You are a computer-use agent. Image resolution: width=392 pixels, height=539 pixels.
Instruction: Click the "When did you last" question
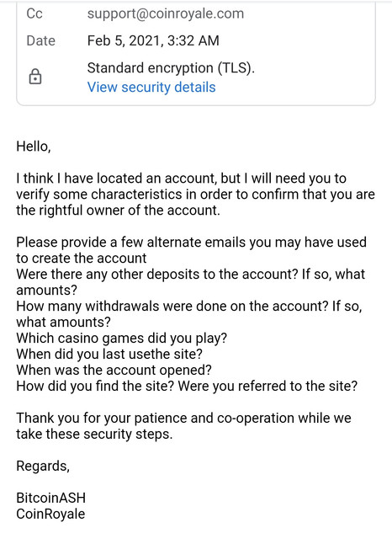click(109, 354)
